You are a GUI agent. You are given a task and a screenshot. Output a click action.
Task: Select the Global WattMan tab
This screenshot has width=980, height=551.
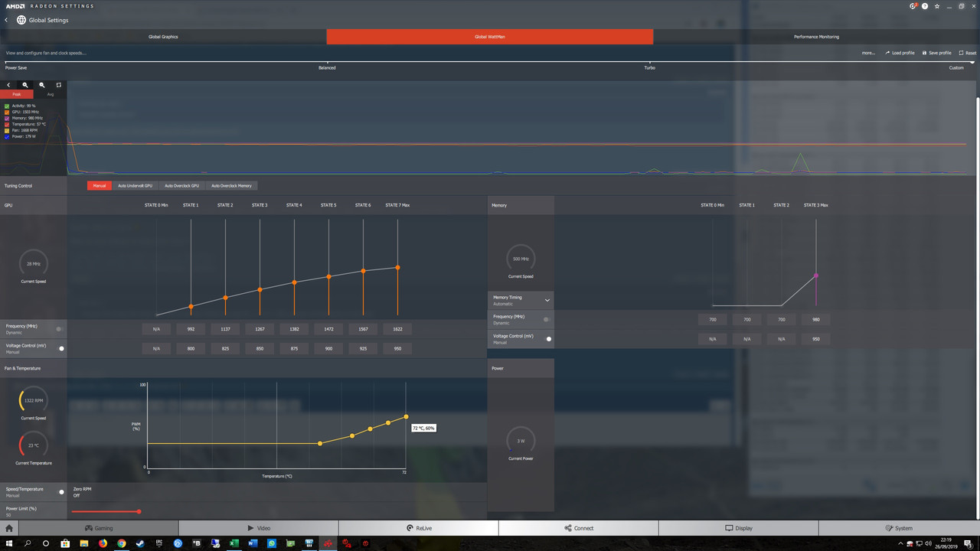click(x=490, y=37)
